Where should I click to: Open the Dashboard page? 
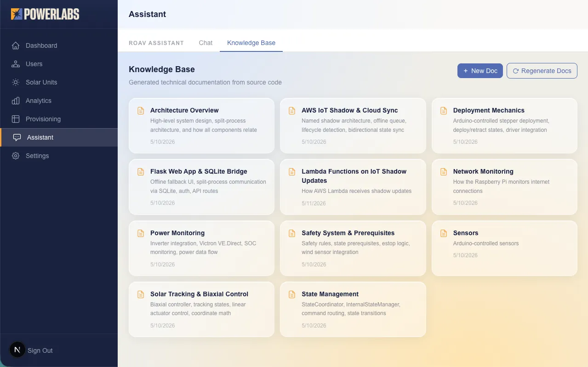point(59,45)
